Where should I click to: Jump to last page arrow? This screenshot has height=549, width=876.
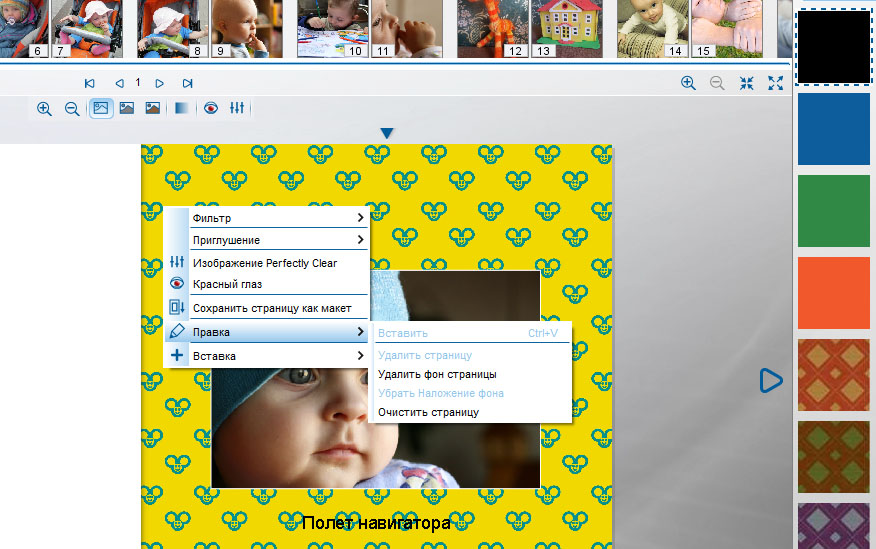click(188, 83)
